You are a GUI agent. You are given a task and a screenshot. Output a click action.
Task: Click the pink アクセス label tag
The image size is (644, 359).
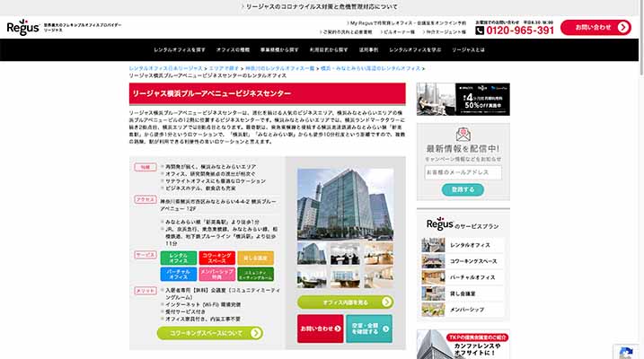point(146,199)
